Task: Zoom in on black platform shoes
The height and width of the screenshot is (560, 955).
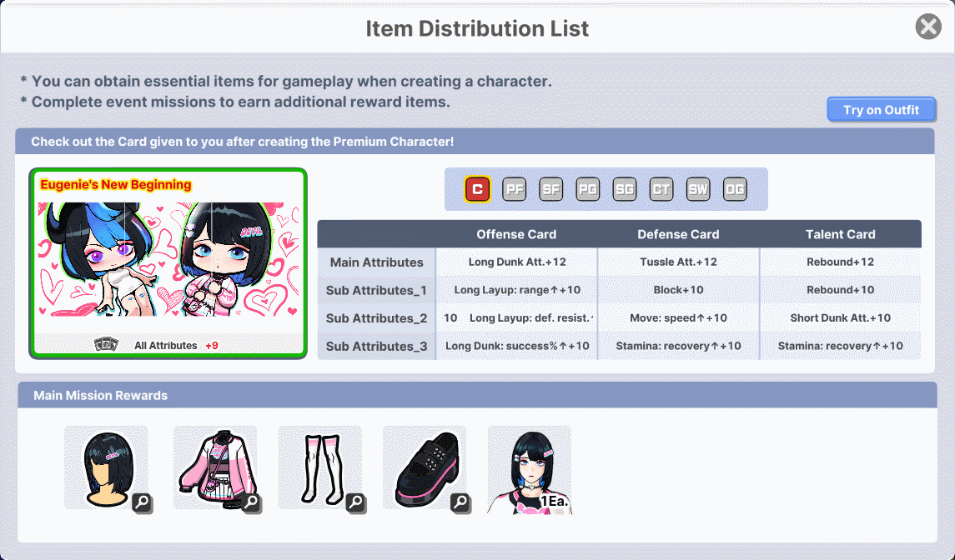Action: pyautogui.click(x=460, y=502)
